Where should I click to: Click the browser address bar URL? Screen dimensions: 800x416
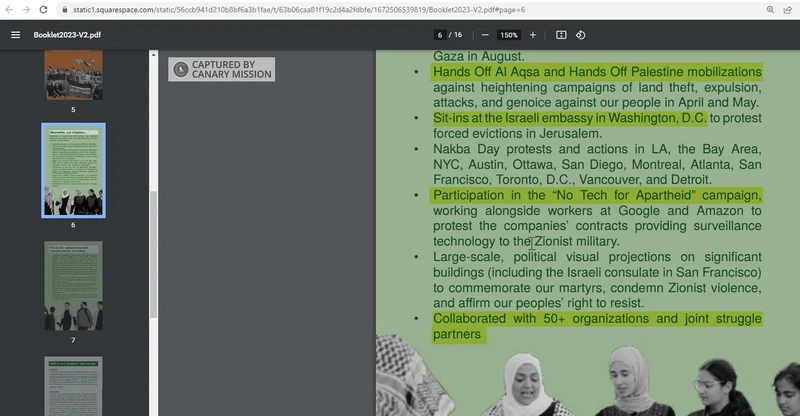[300, 9]
